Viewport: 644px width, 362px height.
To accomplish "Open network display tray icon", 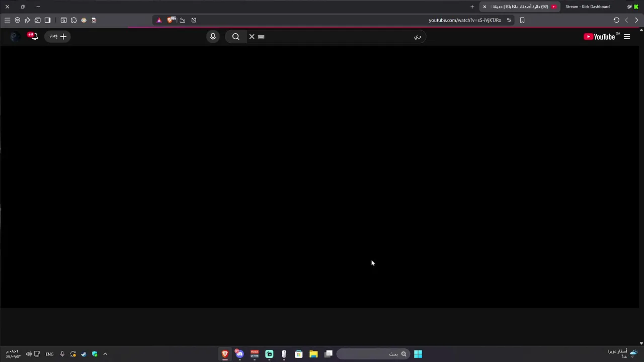I will (37, 354).
